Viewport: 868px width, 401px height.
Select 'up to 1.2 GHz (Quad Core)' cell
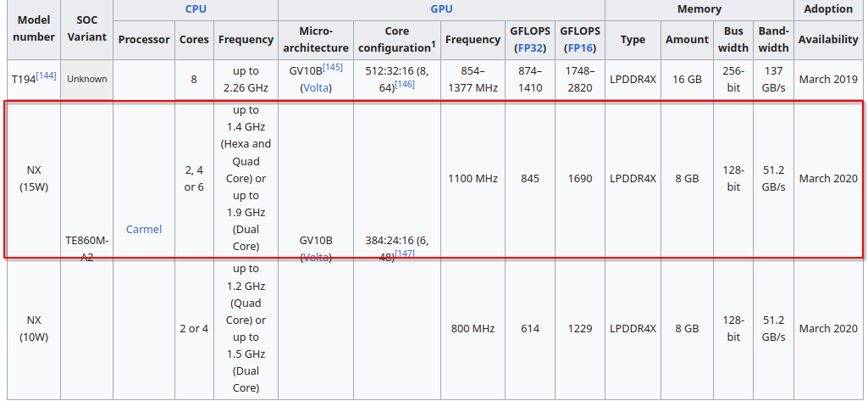pos(246,328)
